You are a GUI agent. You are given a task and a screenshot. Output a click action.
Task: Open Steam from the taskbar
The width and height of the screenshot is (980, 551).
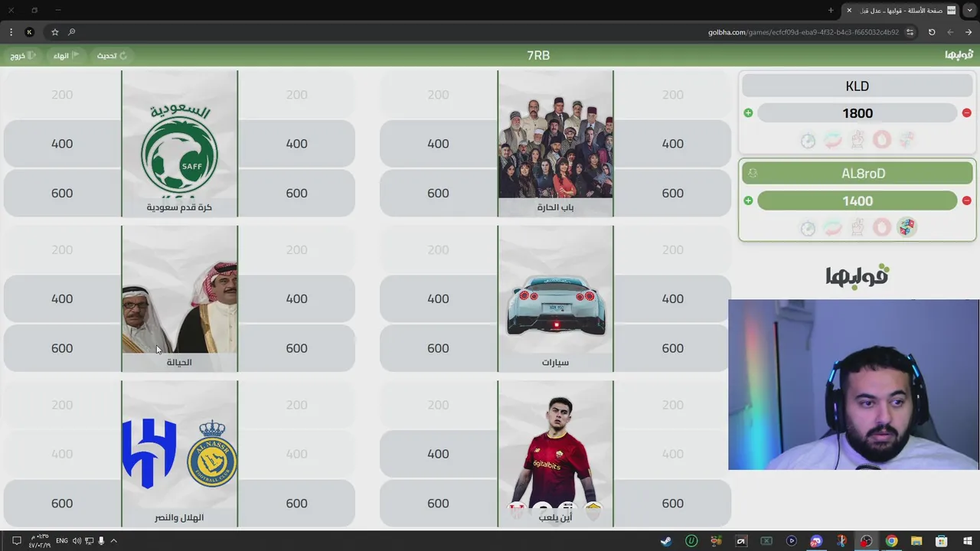point(666,541)
